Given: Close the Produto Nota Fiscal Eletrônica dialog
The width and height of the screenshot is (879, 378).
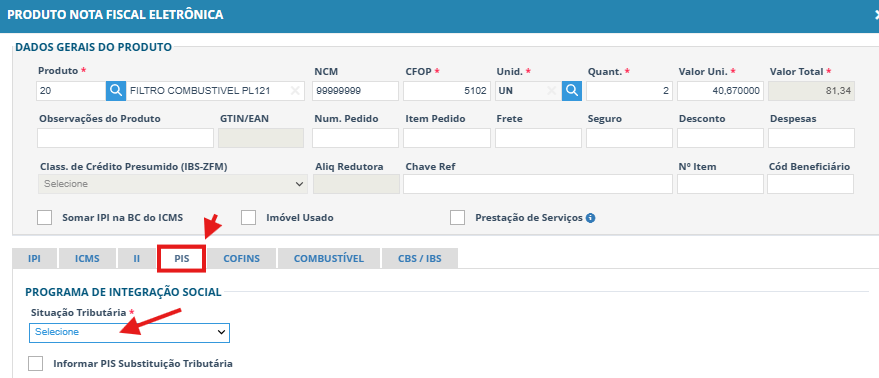Looking at the screenshot, I should pos(876,16).
